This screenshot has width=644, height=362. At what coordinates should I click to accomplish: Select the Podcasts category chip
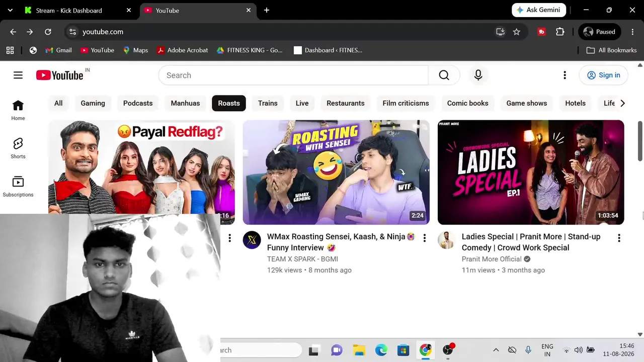[x=138, y=103]
